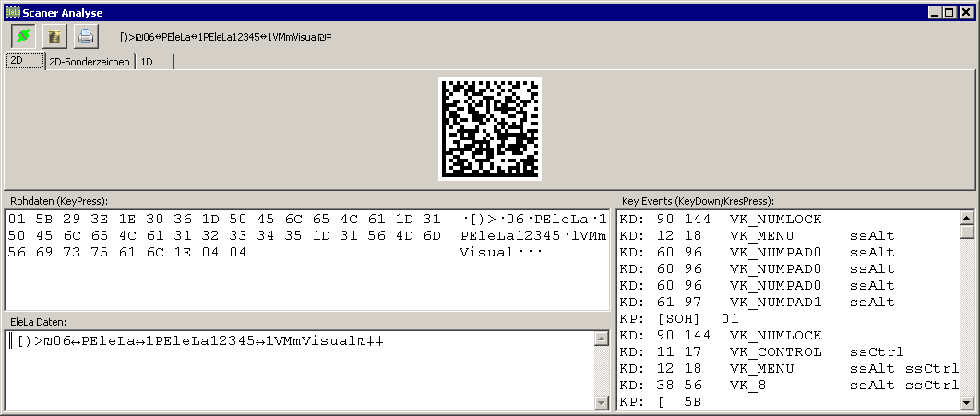Viewport: 980px width, 416px height.
Task: Select the [SOH] 01 line in Key Events
Action: coord(683,318)
